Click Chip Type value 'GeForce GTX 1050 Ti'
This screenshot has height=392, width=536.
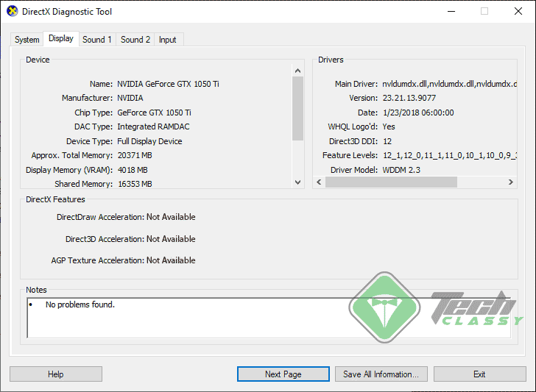[x=154, y=113]
